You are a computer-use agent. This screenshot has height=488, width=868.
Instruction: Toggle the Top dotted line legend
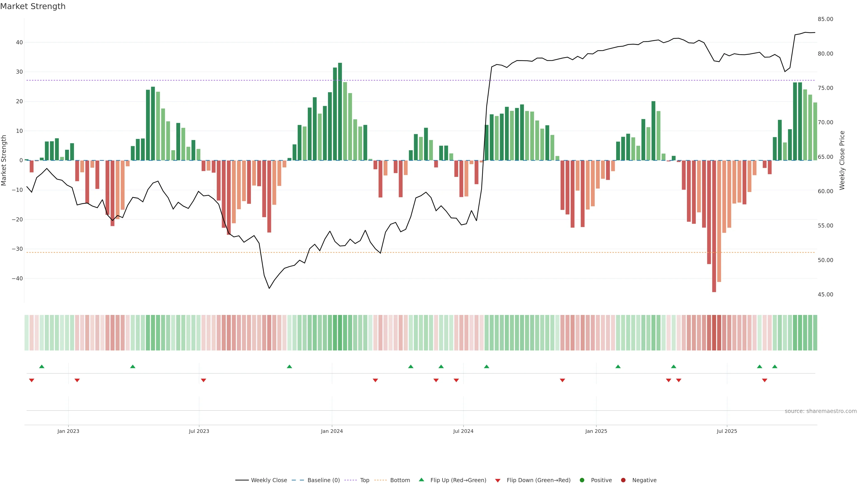pyautogui.click(x=350, y=480)
